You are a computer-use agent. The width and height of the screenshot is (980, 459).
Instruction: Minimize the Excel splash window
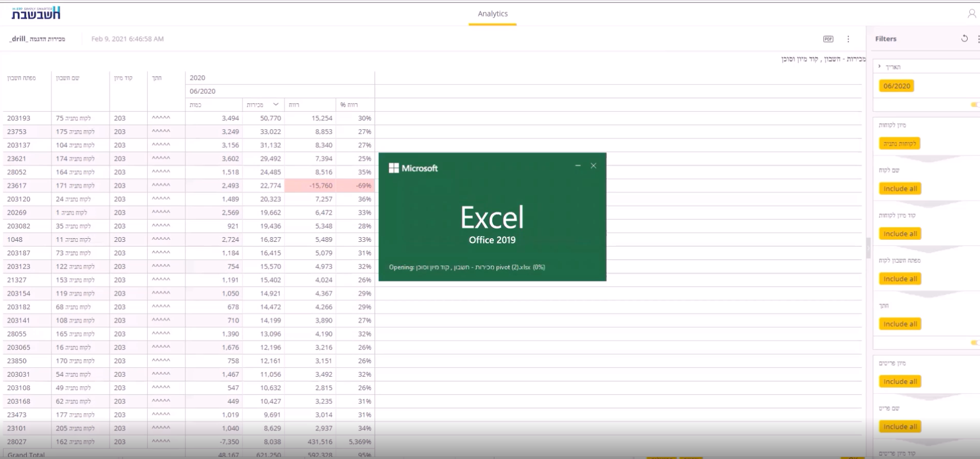[x=578, y=166]
